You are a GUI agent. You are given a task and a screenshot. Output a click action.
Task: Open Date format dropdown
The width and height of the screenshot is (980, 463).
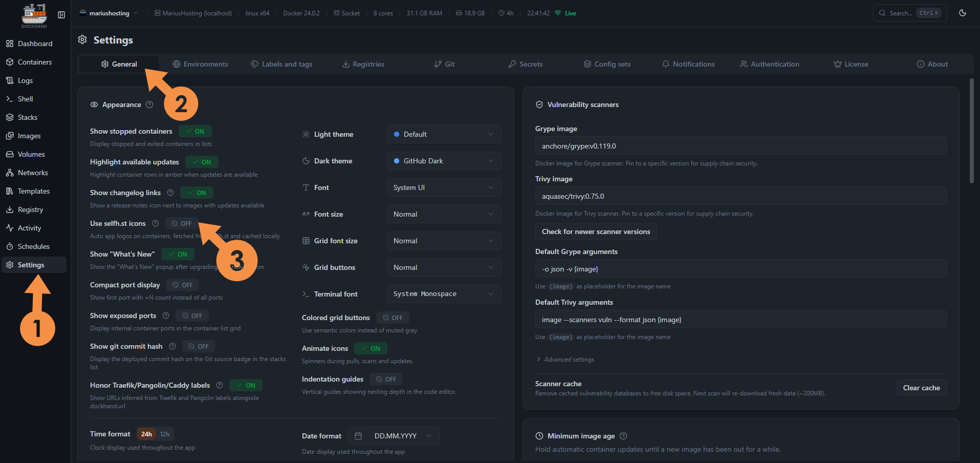(393, 436)
